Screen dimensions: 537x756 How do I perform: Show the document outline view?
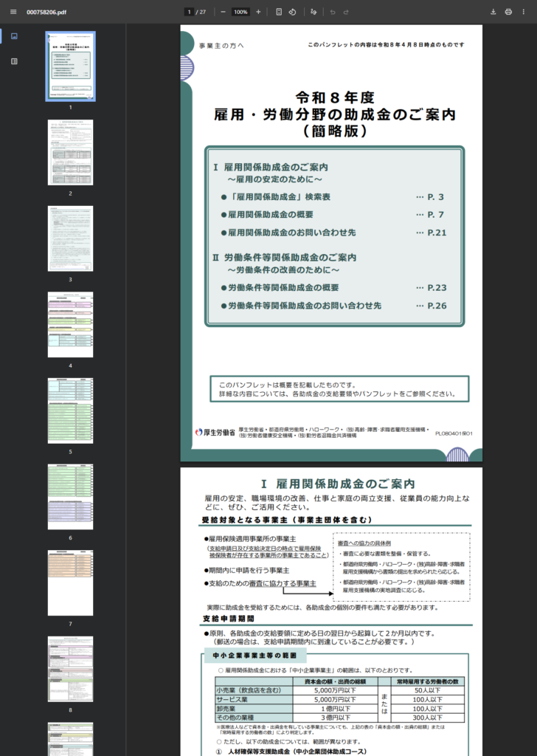[x=14, y=61]
